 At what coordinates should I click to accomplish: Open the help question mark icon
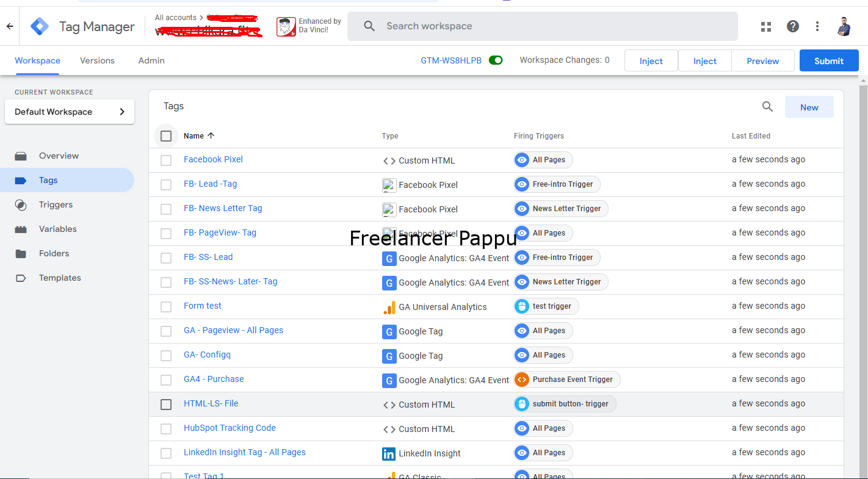793,26
